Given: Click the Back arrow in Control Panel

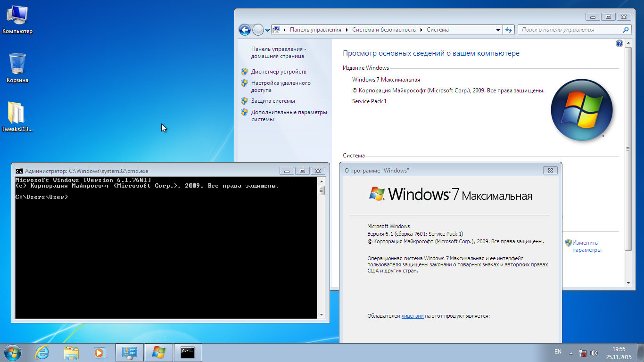Looking at the screenshot, I should (245, 30).
